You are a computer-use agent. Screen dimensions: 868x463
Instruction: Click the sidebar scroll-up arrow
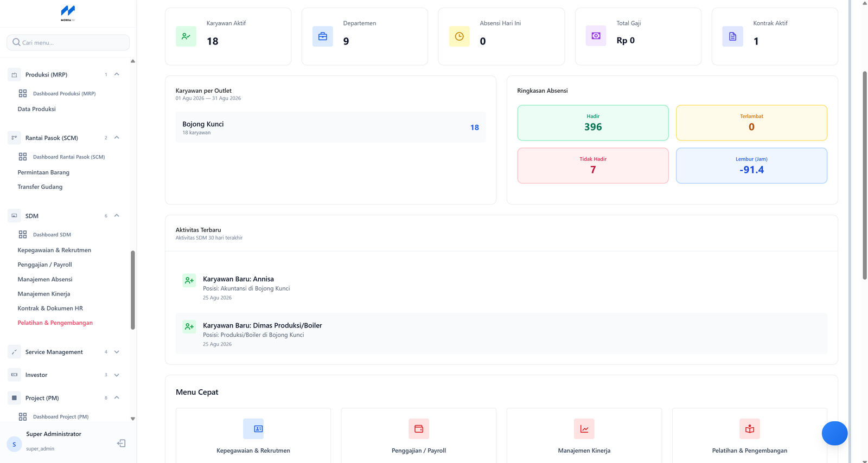(x=133, y=61)
